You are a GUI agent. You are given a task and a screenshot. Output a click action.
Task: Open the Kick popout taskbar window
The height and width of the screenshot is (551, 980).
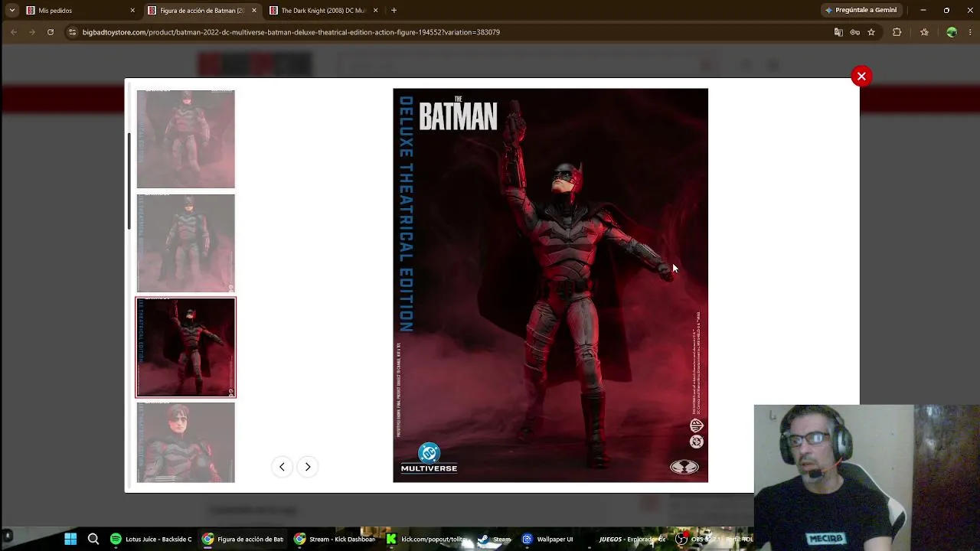426,540
